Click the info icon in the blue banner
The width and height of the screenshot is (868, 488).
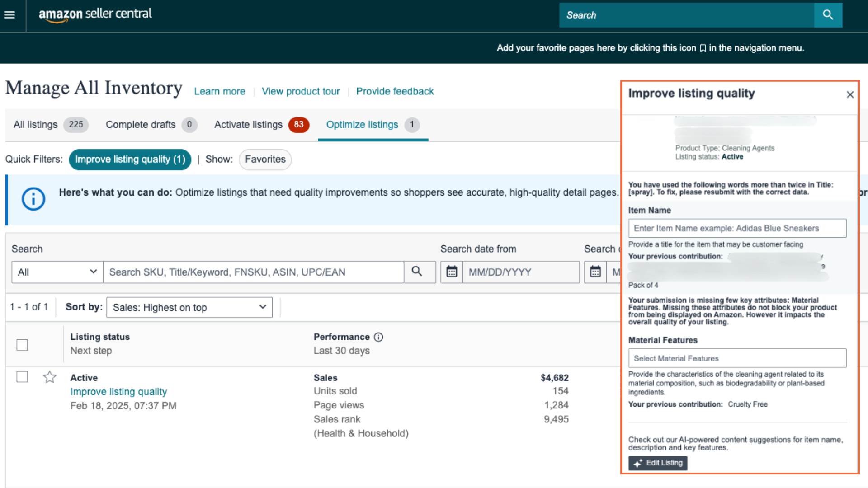tap(33, 199)
